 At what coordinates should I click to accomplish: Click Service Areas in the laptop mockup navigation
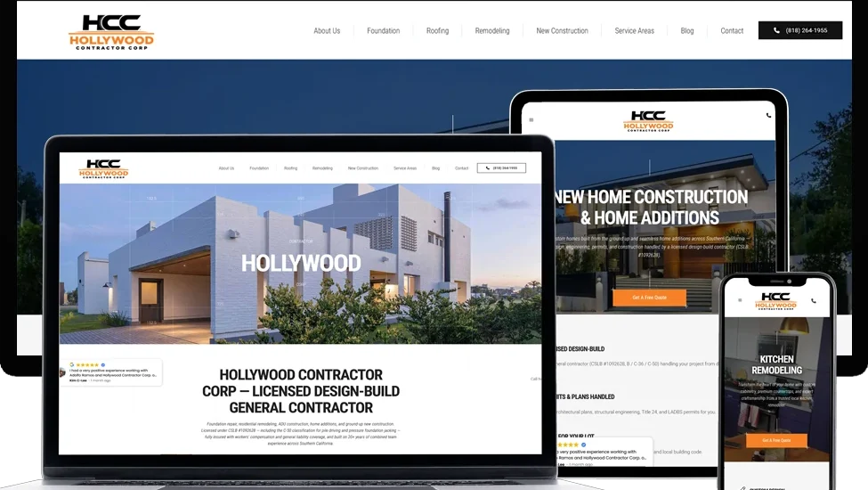click(405, 168)
